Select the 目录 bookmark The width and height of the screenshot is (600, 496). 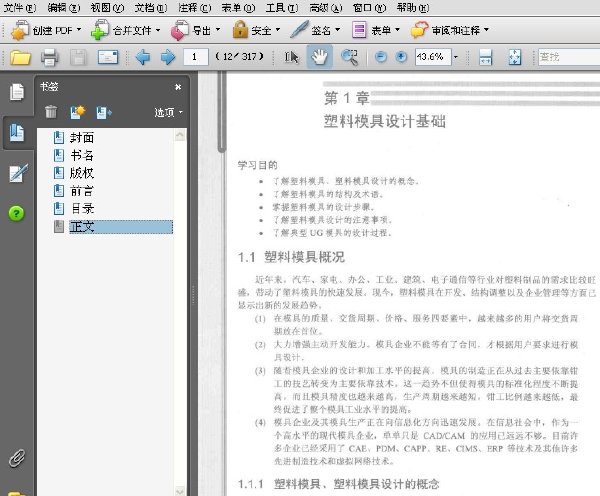83,209
